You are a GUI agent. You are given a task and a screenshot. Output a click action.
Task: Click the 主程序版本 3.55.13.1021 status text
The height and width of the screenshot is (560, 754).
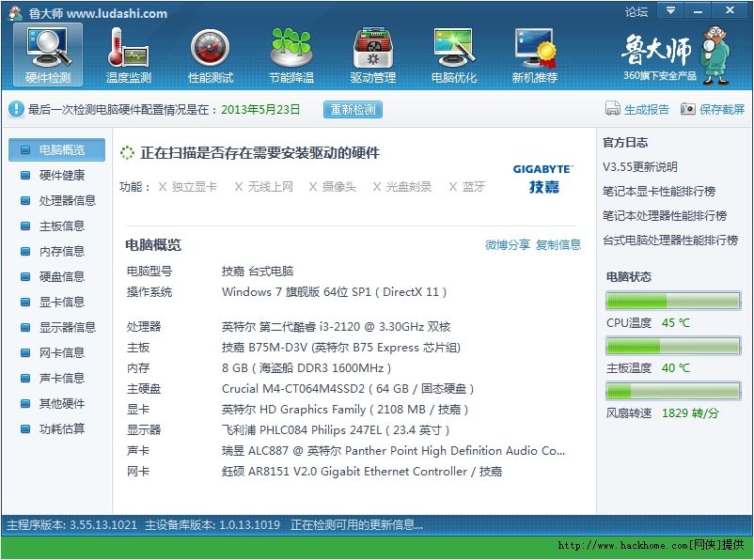pos(71,524)
